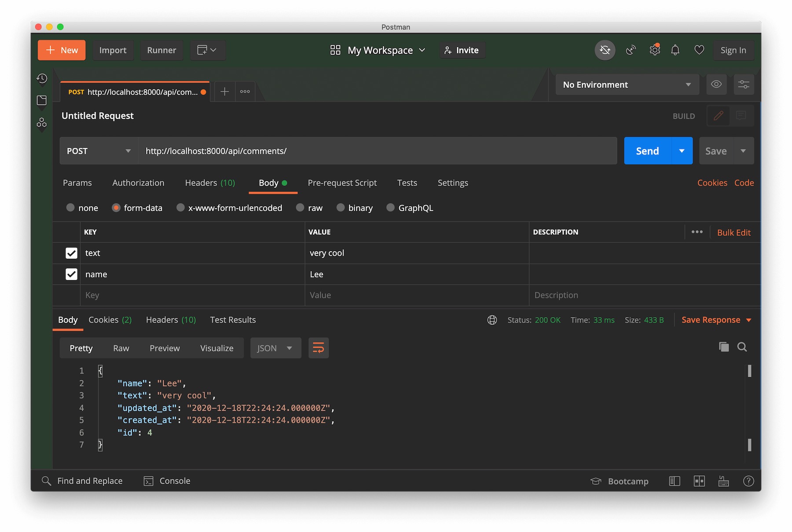Open the Cookies link
The width and height of the screenshot is (792, 532).
(712, 183)
